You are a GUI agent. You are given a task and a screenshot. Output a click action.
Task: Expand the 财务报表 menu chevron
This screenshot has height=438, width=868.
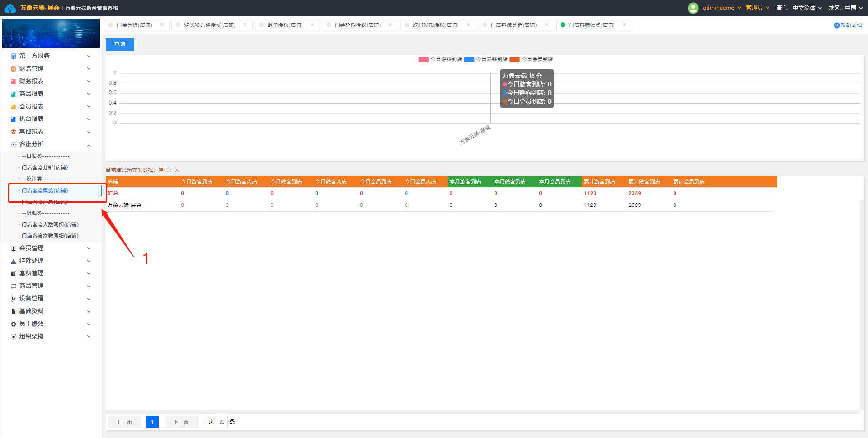tap(89, 81)
